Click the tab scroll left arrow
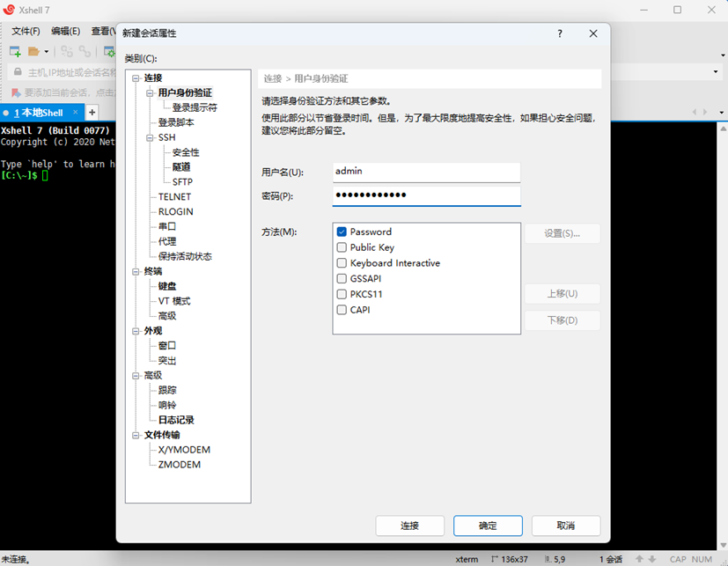 click(695, 112)
